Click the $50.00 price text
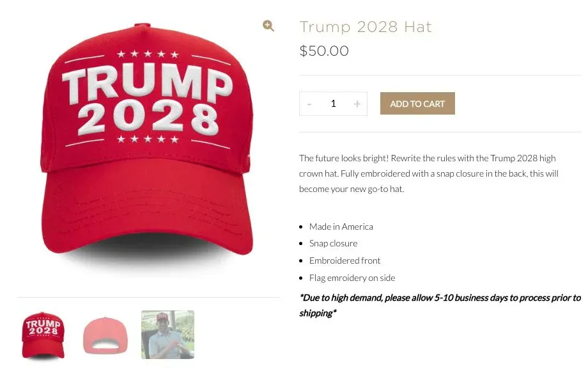Image resolution: width=588 pixels, height=368 pixels. 324,51
